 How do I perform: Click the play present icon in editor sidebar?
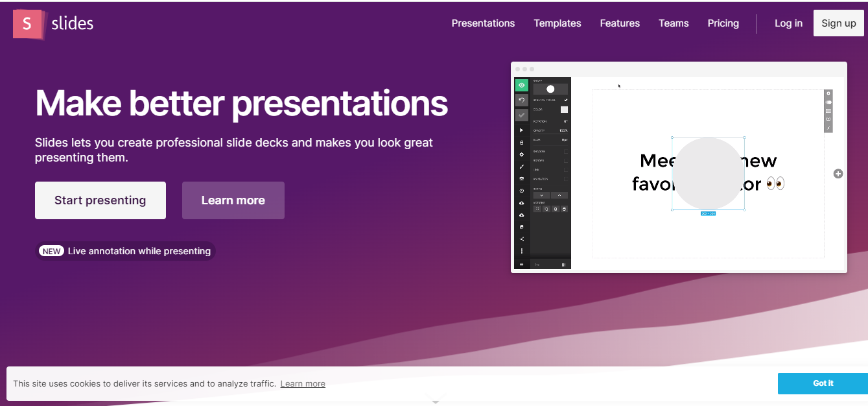click(522, 130)
